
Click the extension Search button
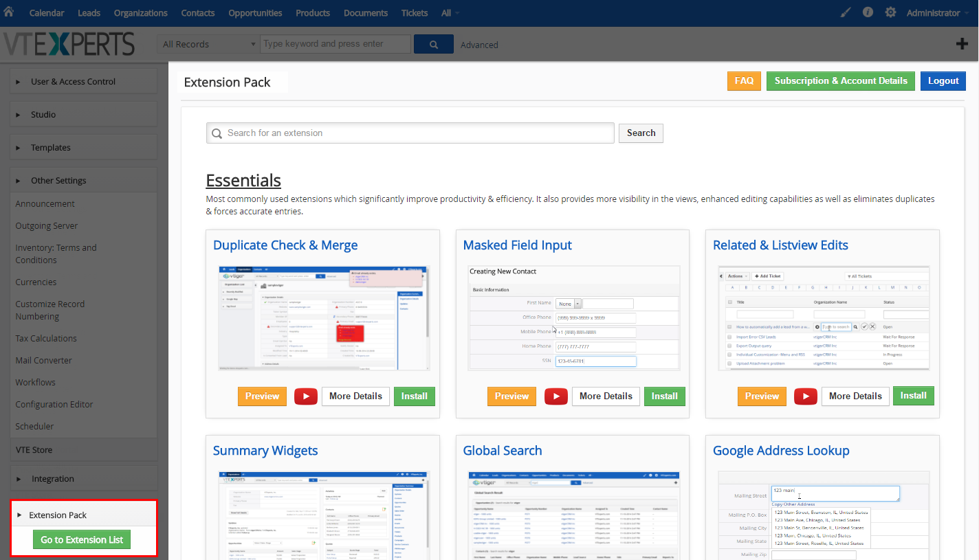click(641, 133)
